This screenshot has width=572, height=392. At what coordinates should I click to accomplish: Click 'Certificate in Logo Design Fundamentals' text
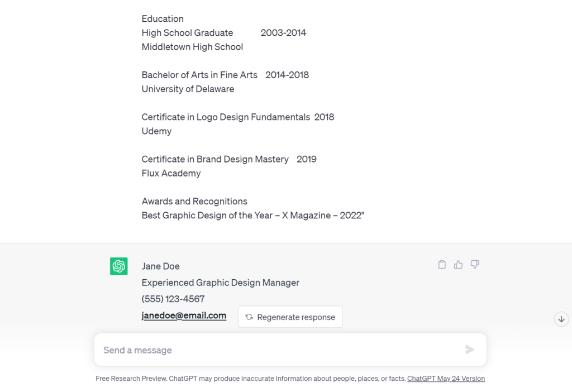(x=226, y=117)
